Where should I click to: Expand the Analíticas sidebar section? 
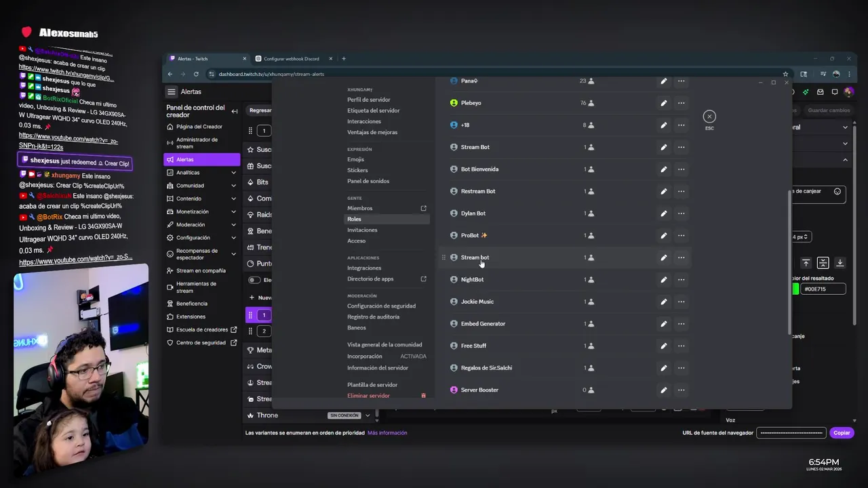(x=233, y=173)
